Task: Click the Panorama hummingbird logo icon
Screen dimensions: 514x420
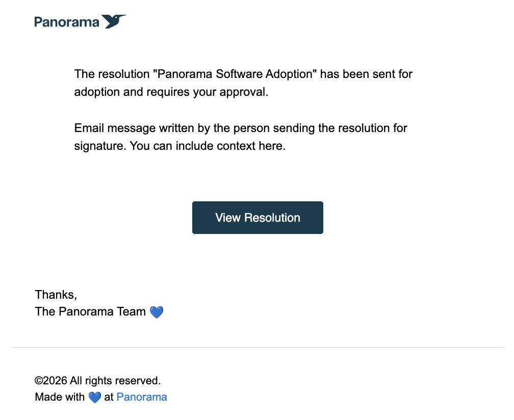Action: coord(114,21)
